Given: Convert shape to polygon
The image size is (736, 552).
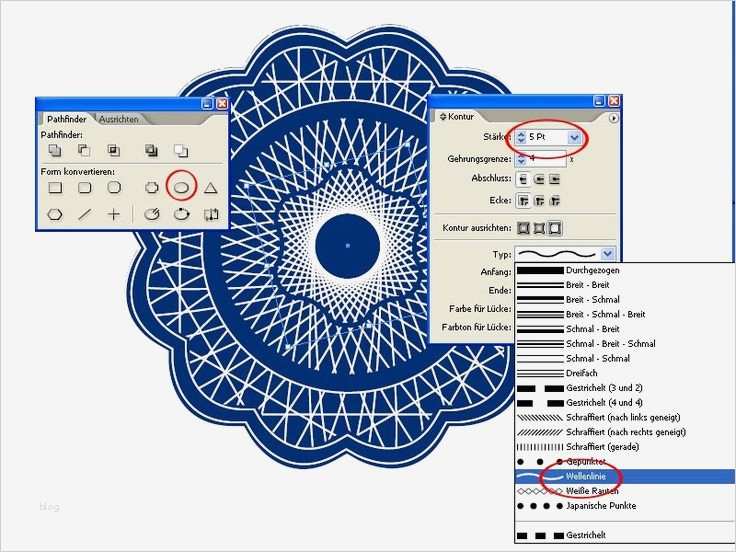Looking at the screenshot, I should pos(55,215).
